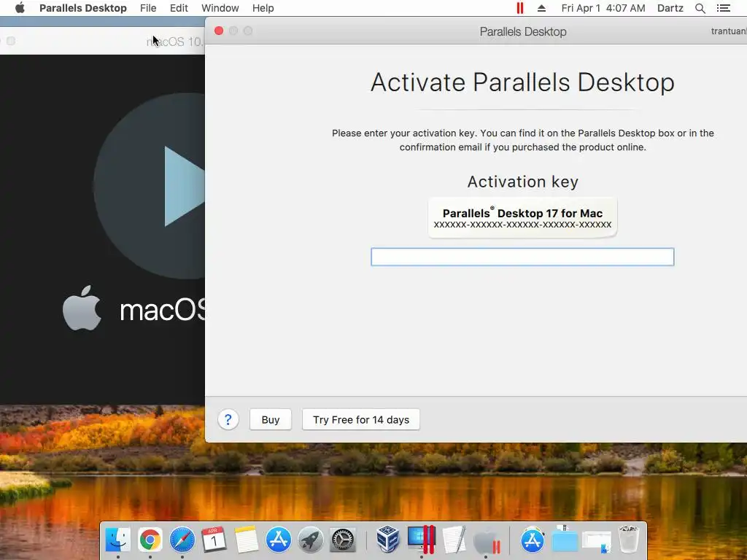The image size is (747, 560).
Task: Open Safari from the Dock
Action: pyautogui.click(x=182, y=540)
